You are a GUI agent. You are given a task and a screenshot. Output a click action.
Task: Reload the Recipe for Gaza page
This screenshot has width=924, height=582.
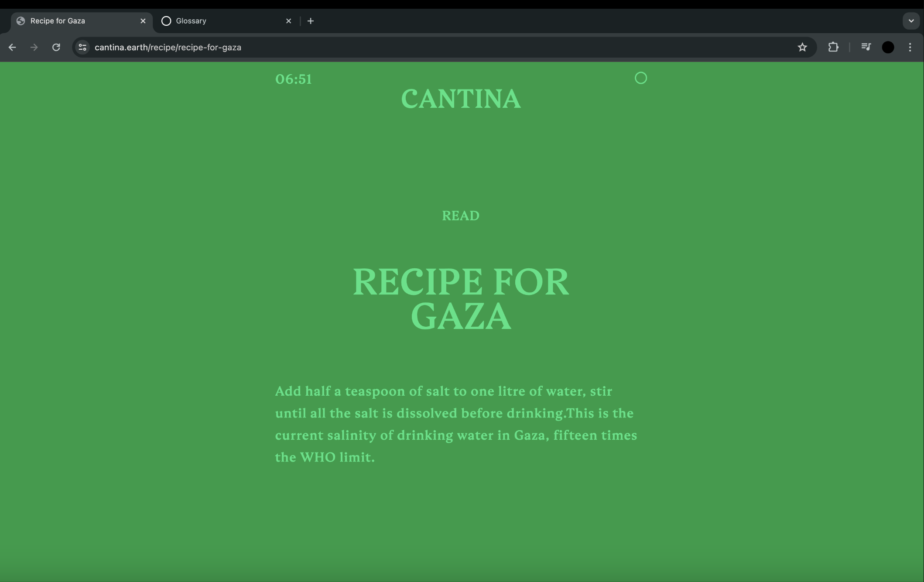tap(56, 47)
